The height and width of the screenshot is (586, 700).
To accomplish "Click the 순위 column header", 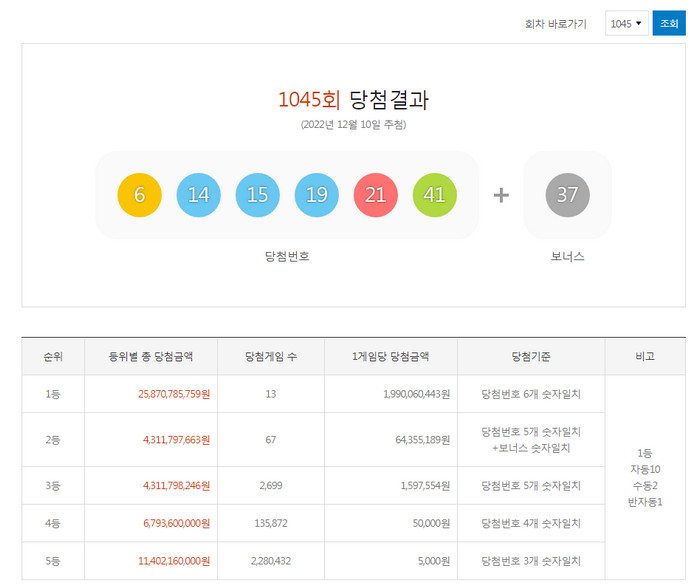I will (53, 356).
